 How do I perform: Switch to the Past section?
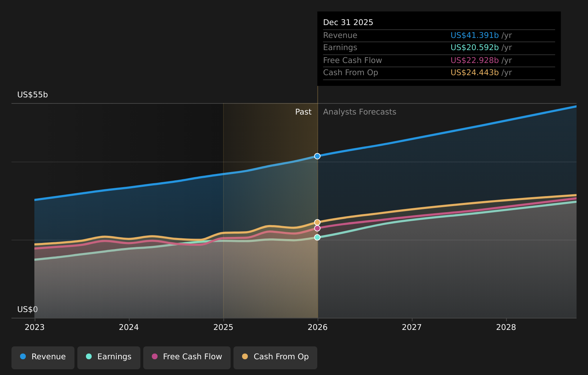303,112
